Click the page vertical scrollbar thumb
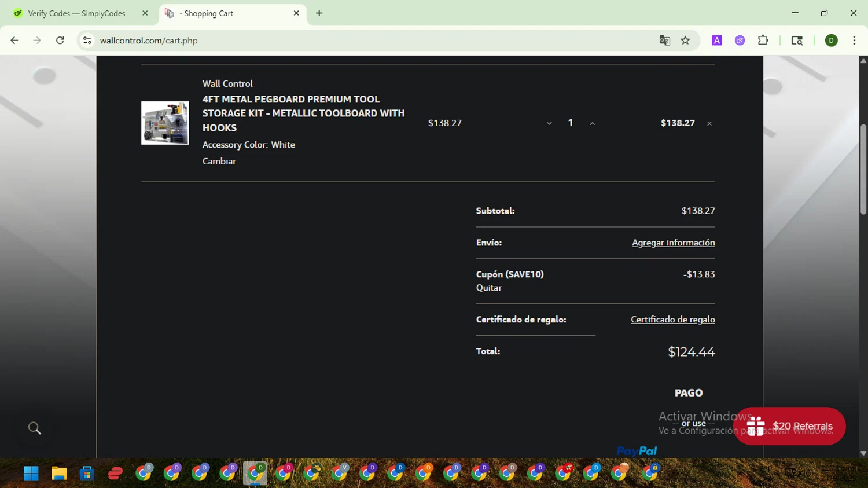 click(x=863, y=170)
